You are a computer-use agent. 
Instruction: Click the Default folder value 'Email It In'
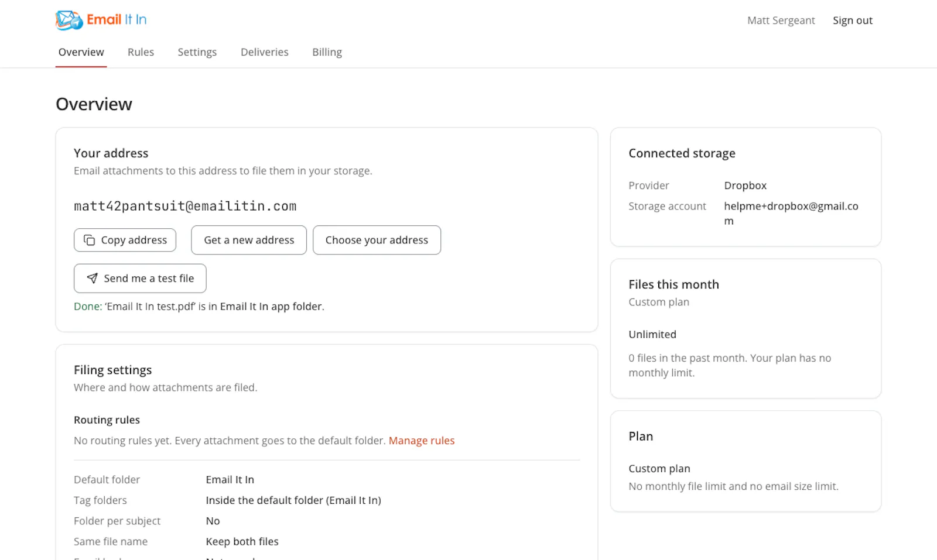point(230,480)
